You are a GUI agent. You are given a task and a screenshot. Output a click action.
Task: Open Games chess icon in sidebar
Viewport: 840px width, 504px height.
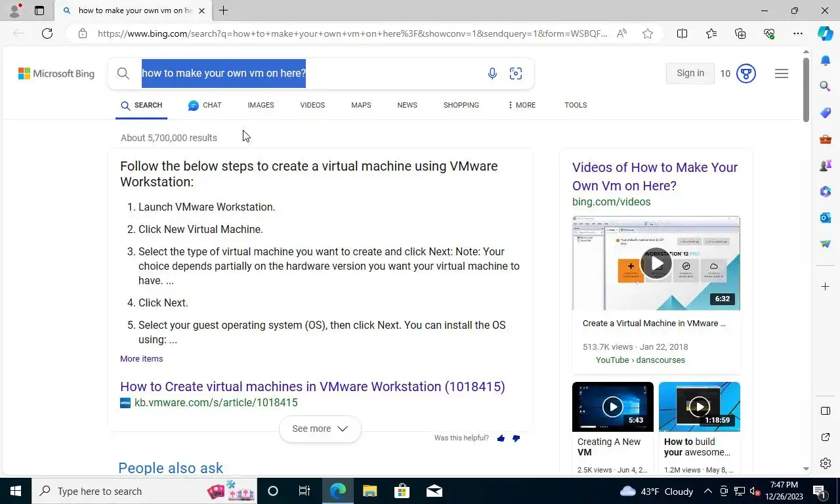pos(826,165)
